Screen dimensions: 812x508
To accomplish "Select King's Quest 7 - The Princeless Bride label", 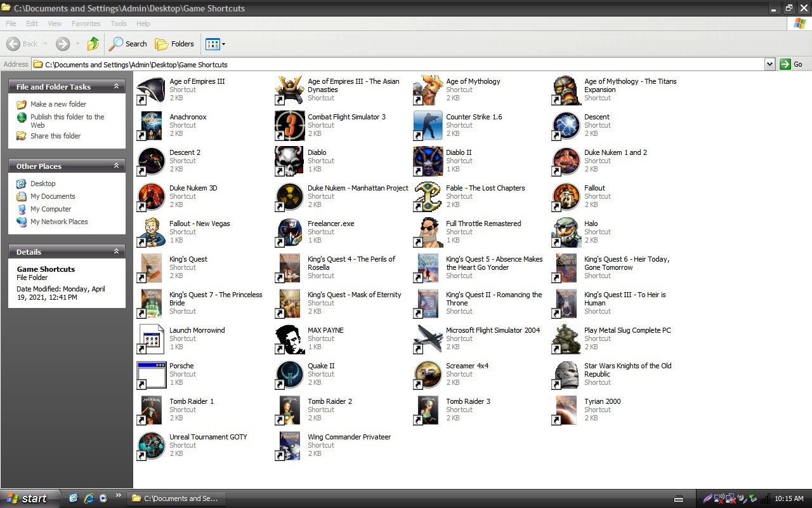I will click(x=216, y=298).
